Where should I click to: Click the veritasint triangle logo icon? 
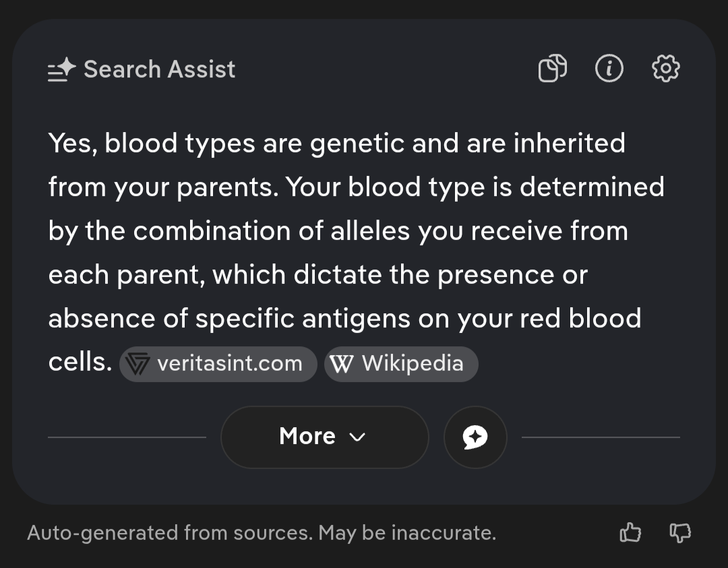click(138, 365)
